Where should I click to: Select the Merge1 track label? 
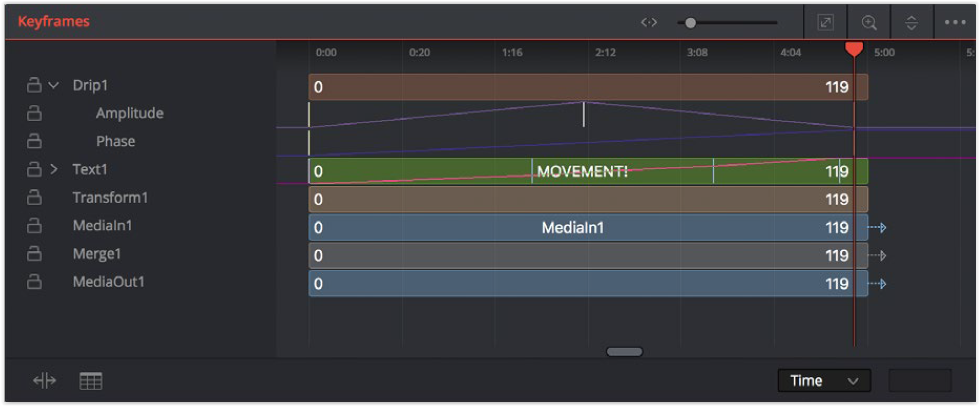(97, 254)
